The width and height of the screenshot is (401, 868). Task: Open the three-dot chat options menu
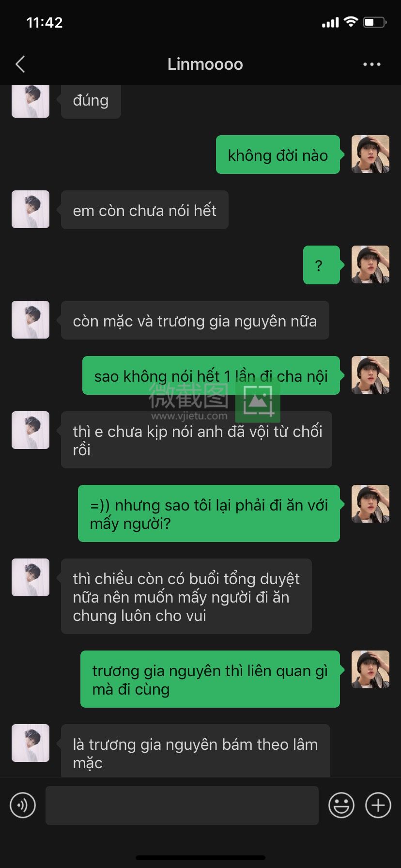point(371,64)
